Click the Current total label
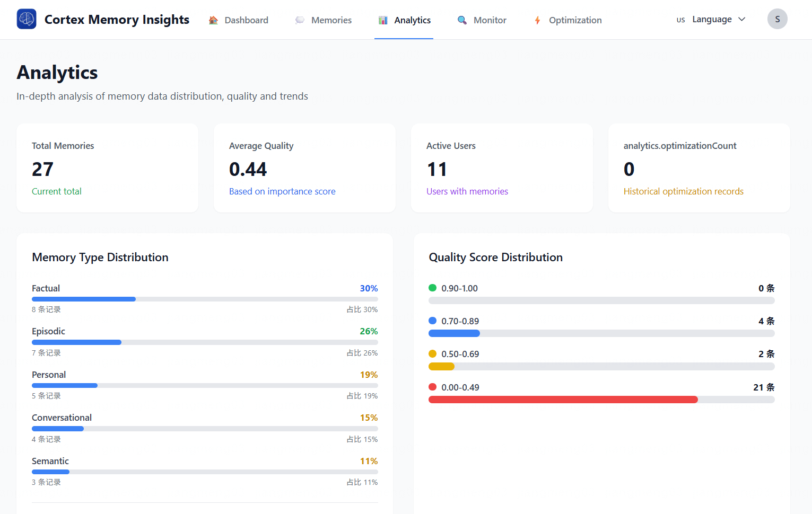812x514 pixels. pos(57,191)
